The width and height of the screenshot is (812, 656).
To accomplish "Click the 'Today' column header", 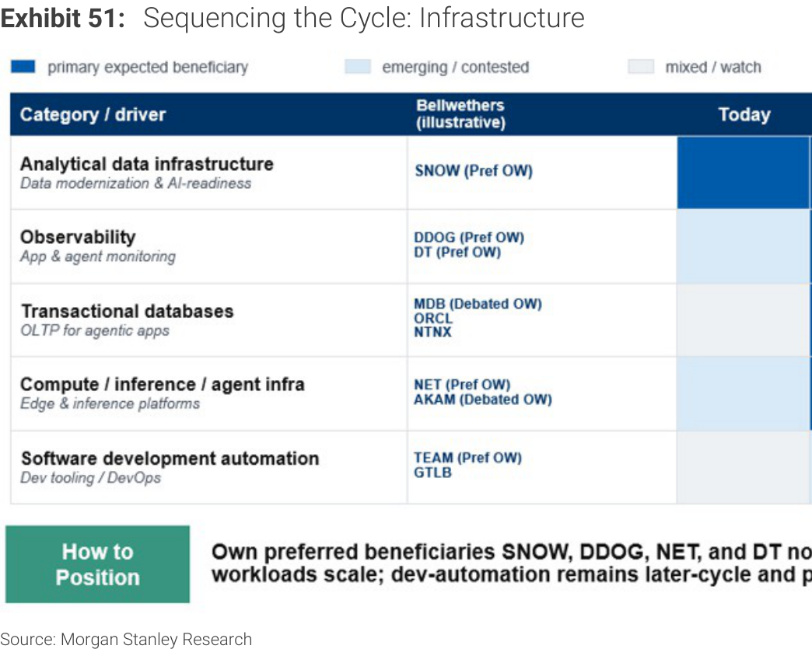I will point(744,114).
